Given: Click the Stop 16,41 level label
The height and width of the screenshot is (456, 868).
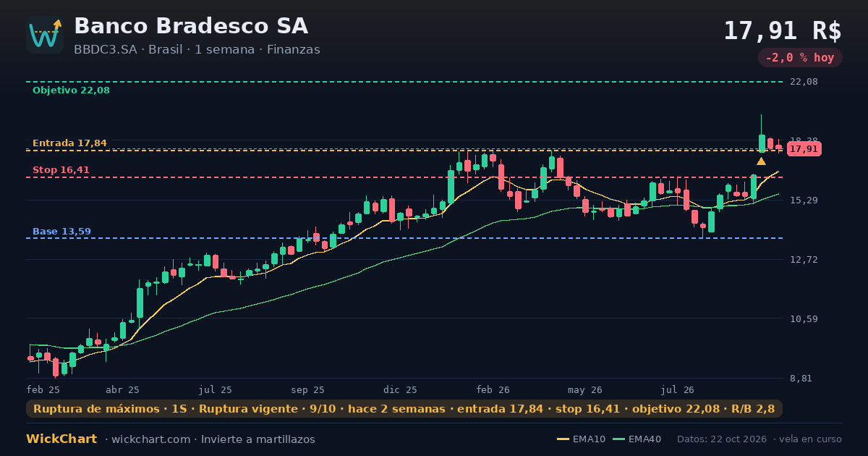Looking at the screenshot, I should coord(61,170).
